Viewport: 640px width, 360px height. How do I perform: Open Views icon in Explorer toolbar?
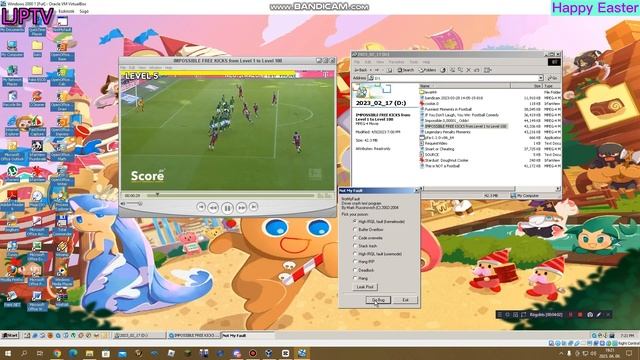click(x=487, y=70)
